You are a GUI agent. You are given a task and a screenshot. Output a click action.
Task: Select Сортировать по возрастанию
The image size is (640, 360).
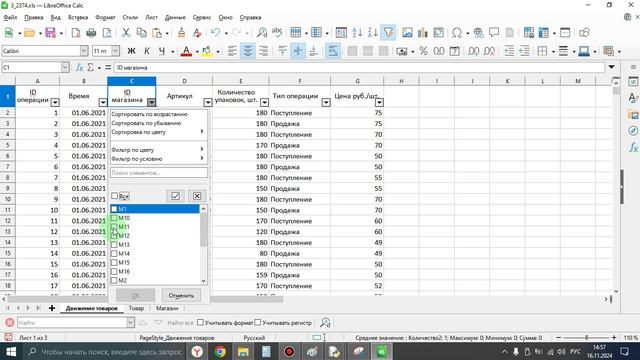click(x=149, y=114)
